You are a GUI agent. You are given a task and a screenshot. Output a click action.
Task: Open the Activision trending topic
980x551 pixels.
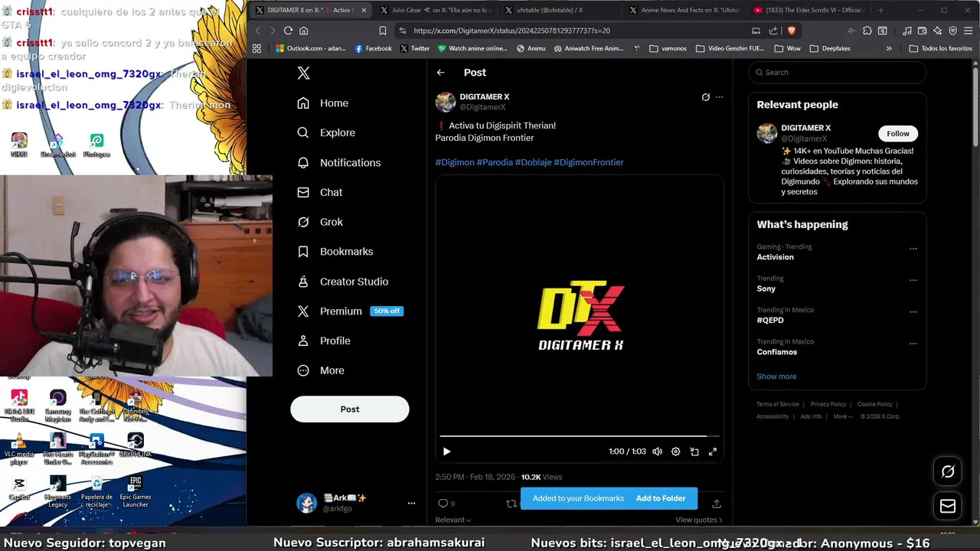point(775,257)
